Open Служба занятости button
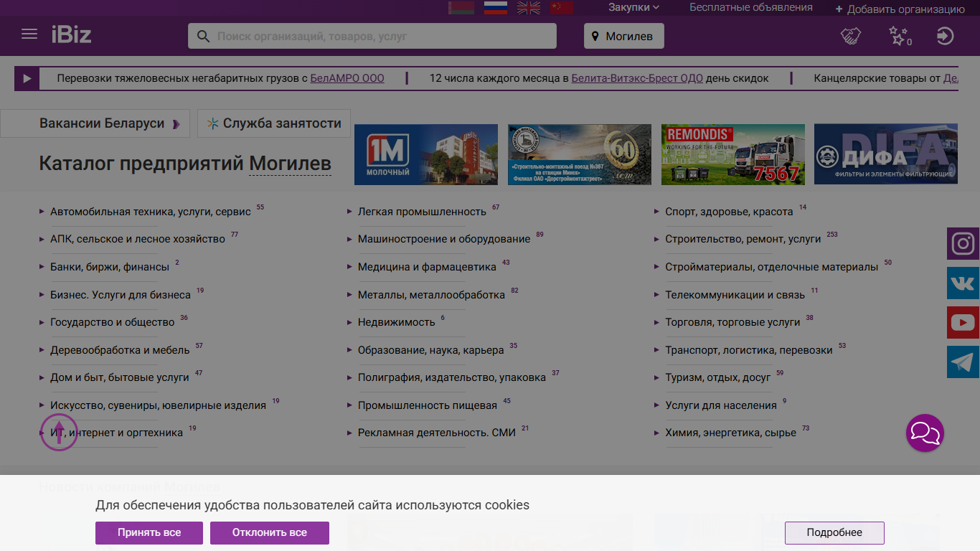The image size is (980, 551). pos(274,123)
